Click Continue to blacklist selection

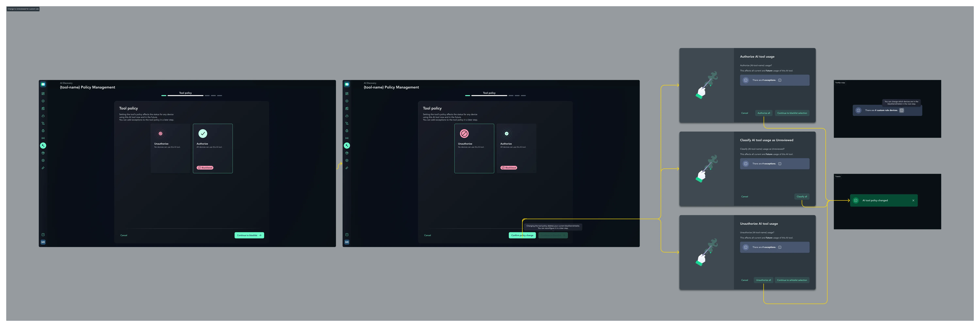tap(792, 113)
